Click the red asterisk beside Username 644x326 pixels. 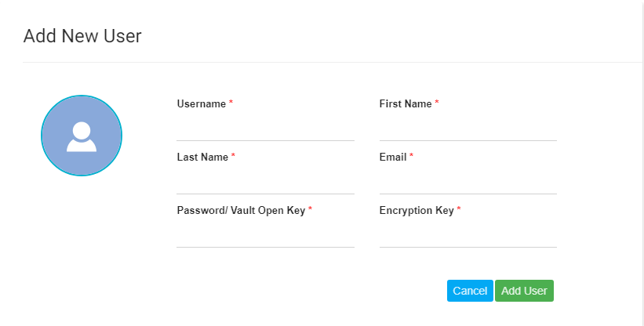231,103
